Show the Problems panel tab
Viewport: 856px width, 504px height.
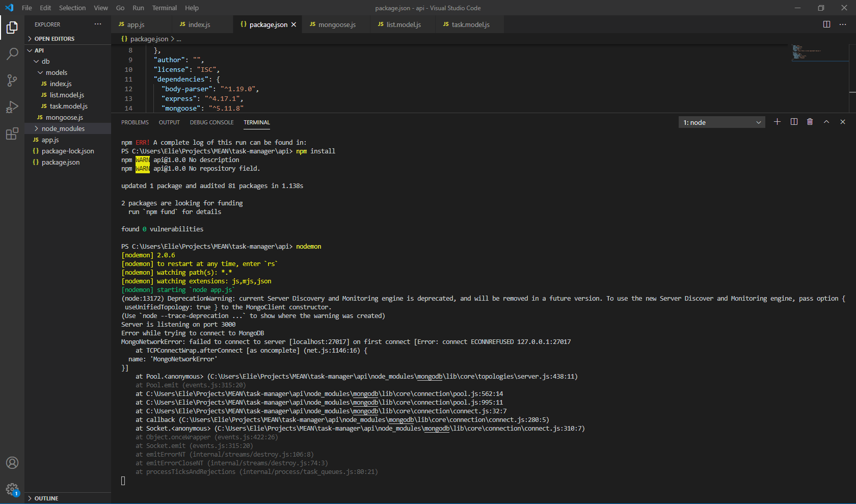point(135,122)
